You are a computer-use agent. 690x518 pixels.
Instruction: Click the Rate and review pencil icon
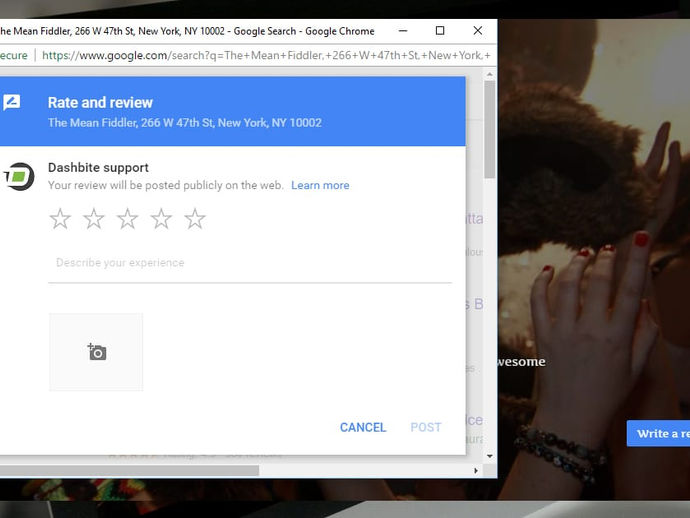pyautogui.click(x=11, y=102)
